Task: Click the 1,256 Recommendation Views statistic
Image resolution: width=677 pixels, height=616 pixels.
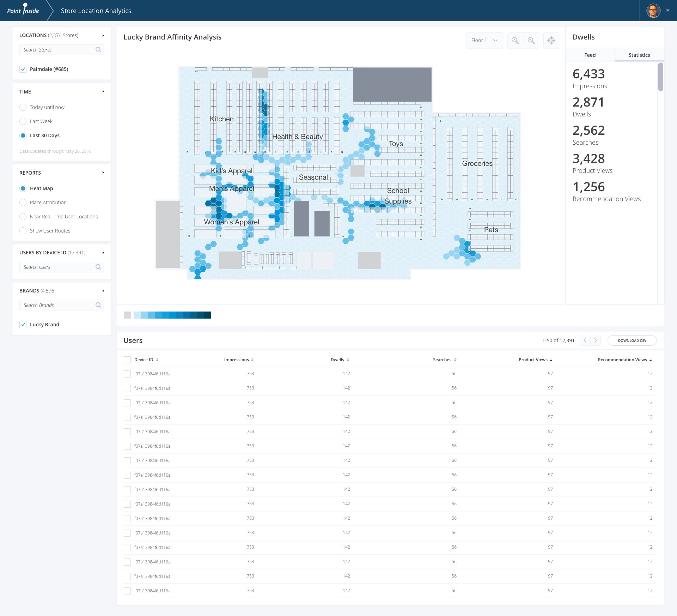Action: pyautogui.click(x=606, y=192)
